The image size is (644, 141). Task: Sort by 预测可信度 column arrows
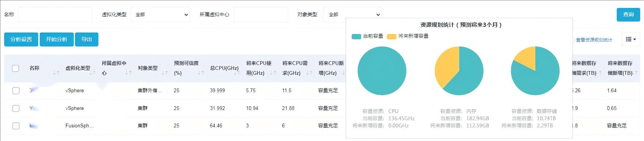(201, 73)
